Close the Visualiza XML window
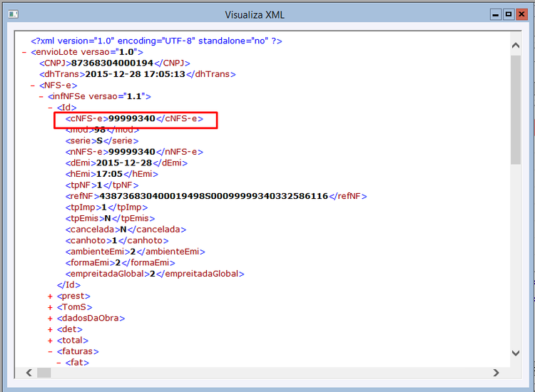 (x=521, y=15)
